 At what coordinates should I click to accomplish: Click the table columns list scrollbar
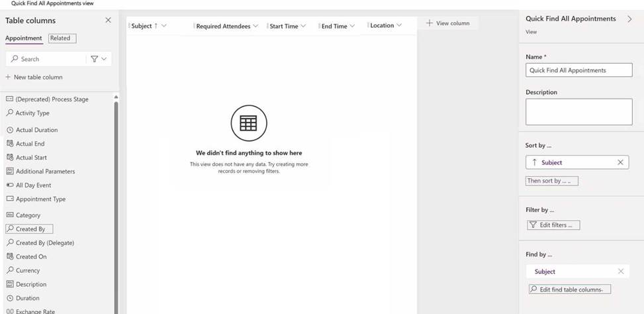click(x=116, y=199)
